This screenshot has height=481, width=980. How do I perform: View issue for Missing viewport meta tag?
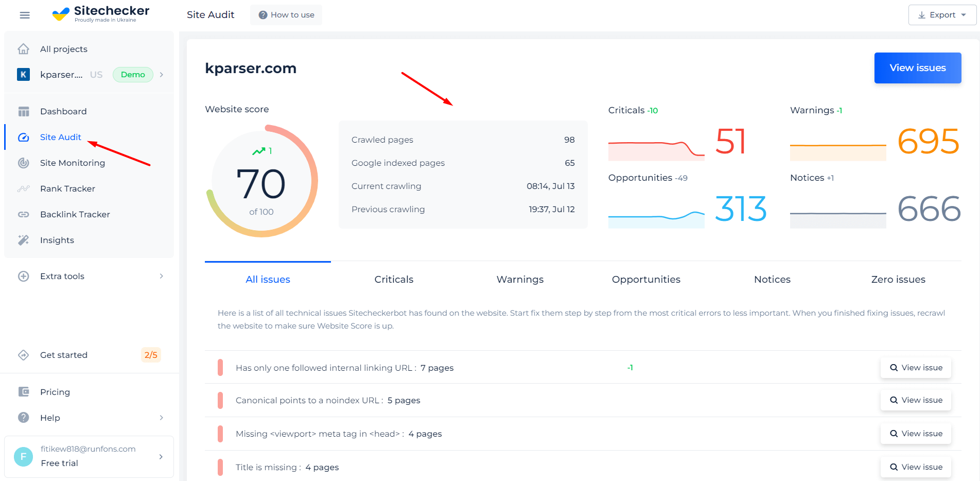(x=916, y=434)
